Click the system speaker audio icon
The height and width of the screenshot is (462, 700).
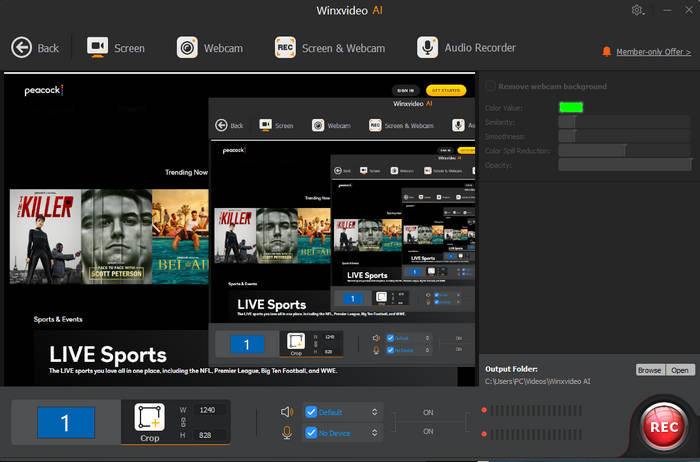[x=287, y=412]
